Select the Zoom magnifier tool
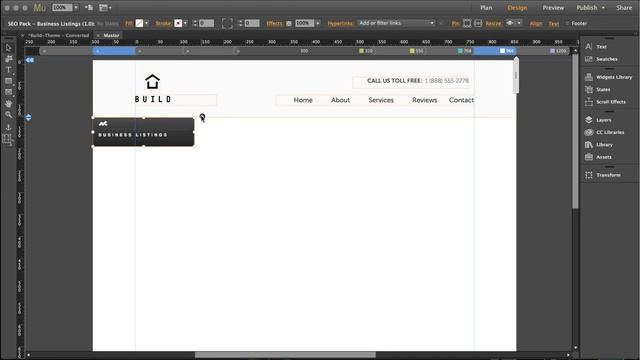 tap(8, 115)
